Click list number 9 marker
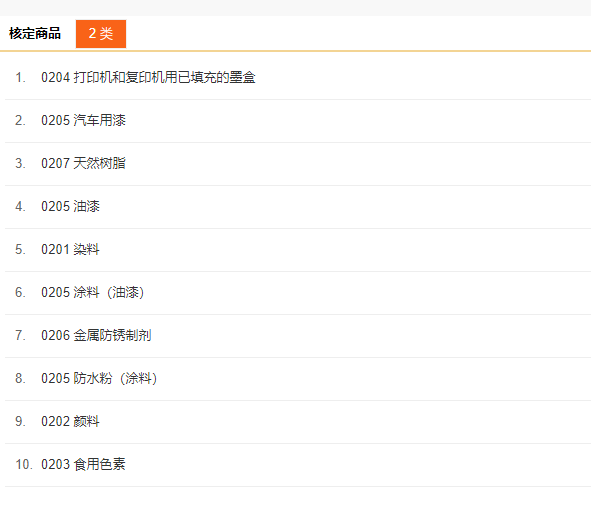591x513 pixels. pyautogui.click(x=20, y=421)
